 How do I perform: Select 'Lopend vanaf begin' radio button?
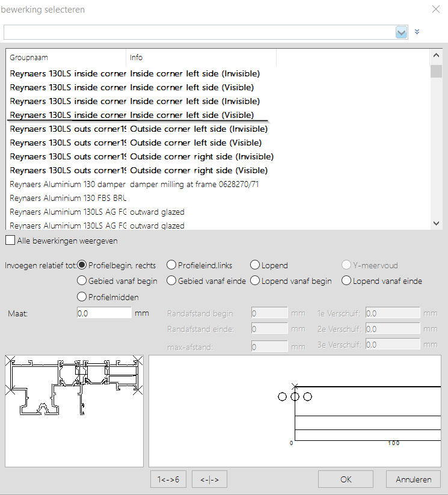(255, 280)
